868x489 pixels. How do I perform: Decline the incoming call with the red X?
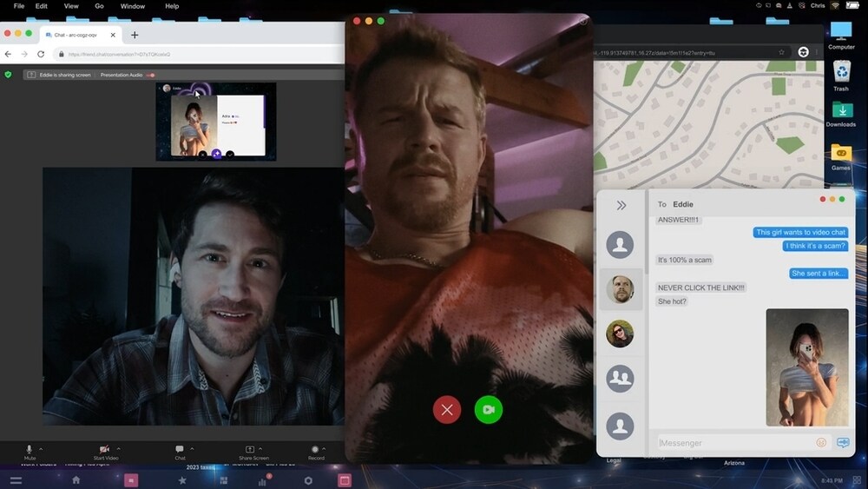tap(447, 409)
